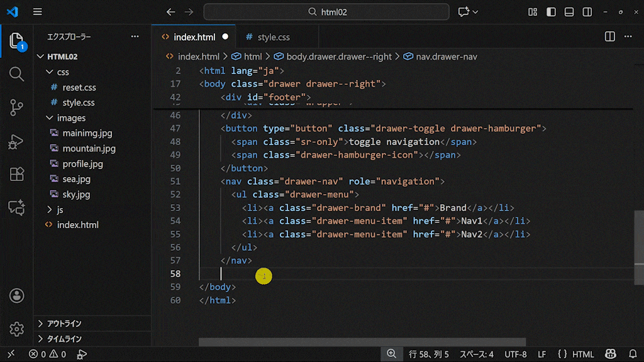Open the Manage gear settings icon

17,328
